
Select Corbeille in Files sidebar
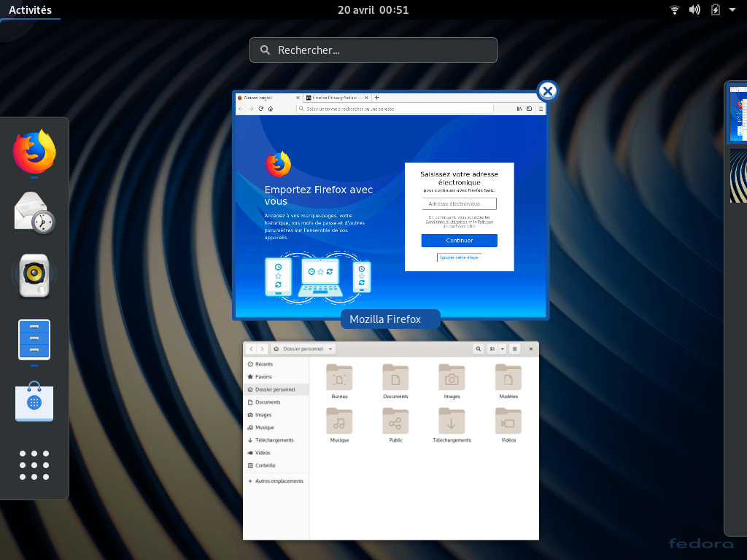[x=276, y=466]
